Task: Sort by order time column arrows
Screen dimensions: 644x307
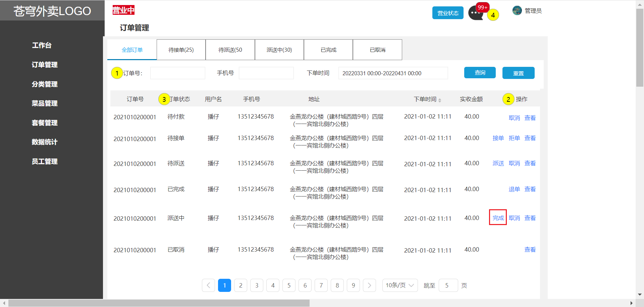Action: [x=439, y=100]
